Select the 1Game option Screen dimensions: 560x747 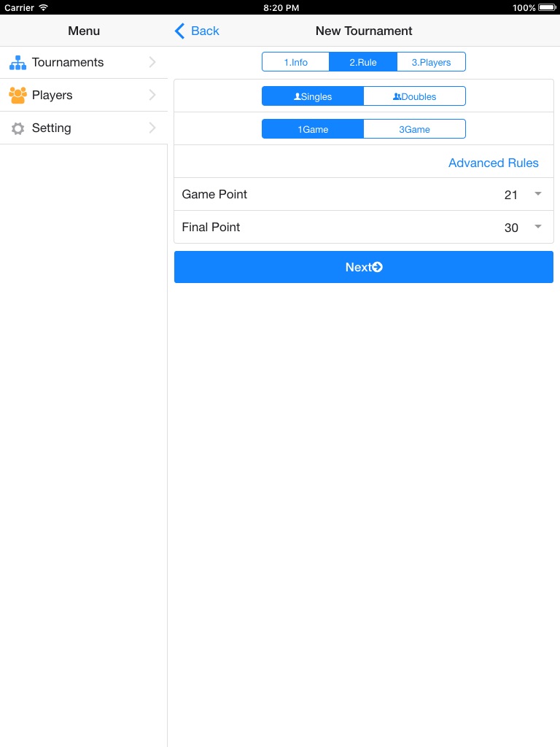click(x=313, y=129)
